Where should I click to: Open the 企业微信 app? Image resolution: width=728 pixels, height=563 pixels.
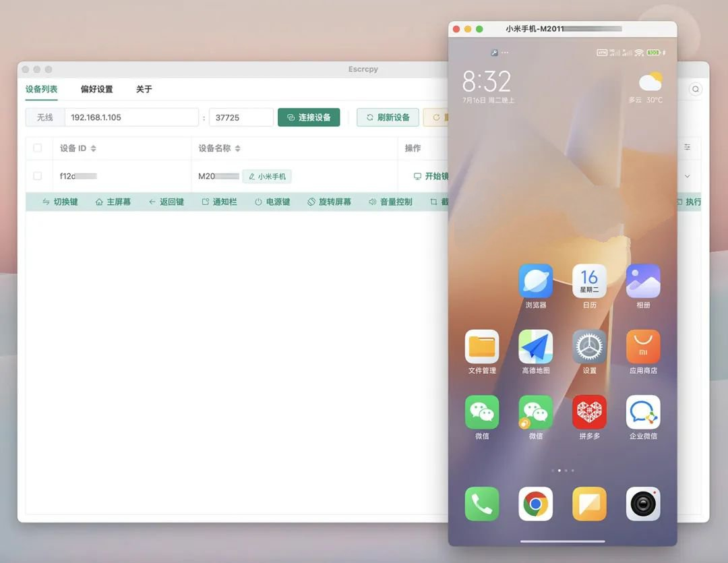643,412
